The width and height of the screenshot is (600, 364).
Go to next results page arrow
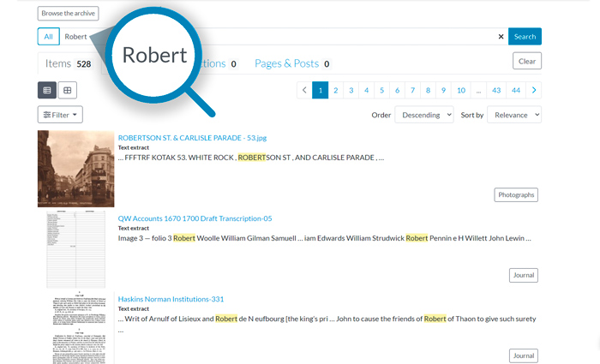534,90
